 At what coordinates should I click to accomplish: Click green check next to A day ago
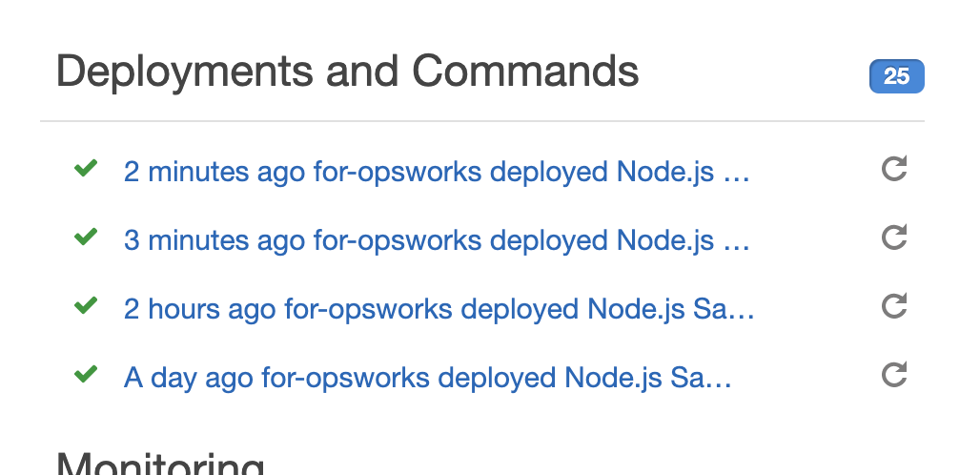click(86, 375)
